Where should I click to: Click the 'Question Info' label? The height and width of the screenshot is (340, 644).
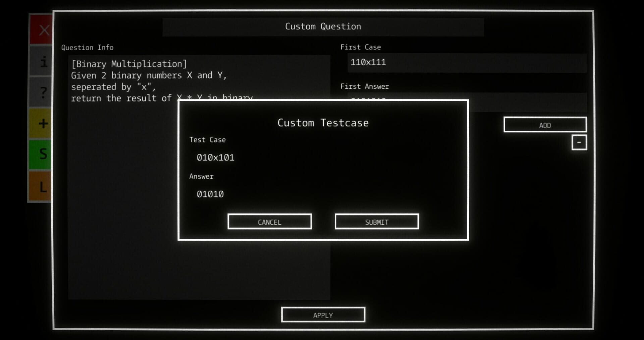pyautogui.click(x=87, y=48)
